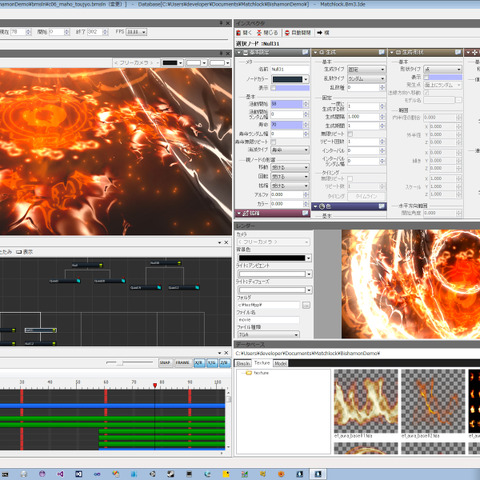
Task: Click the auto open/close icon in the inspector toolbar
Action: pyautogui.click(x=287, y=33)
